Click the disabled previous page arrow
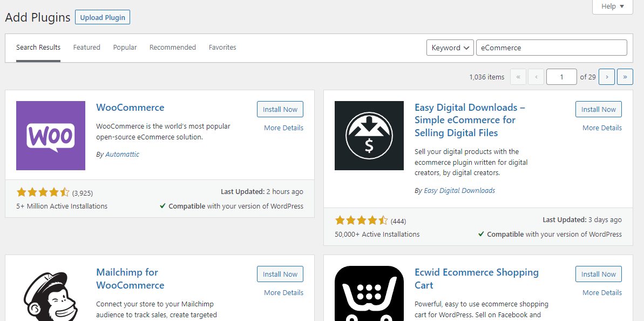The height and width of the screenshot is (321, 644). [536, 77]
